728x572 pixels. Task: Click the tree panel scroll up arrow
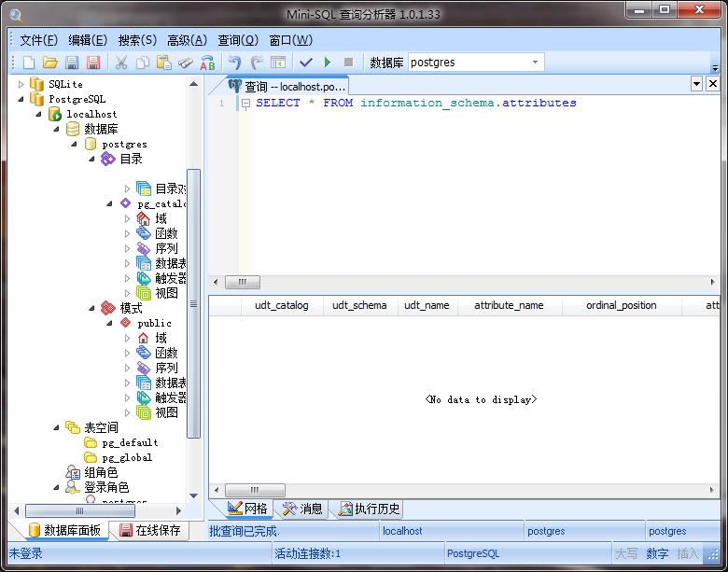pos(193,84)
